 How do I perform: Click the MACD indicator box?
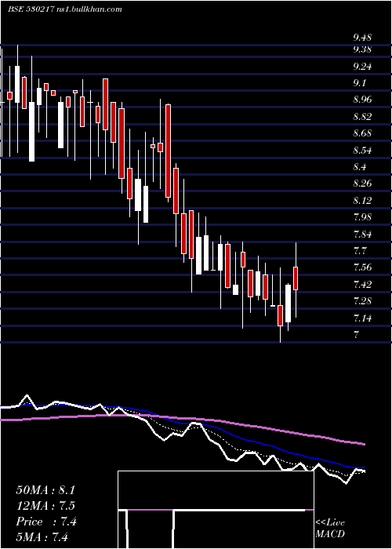[216, 510]
